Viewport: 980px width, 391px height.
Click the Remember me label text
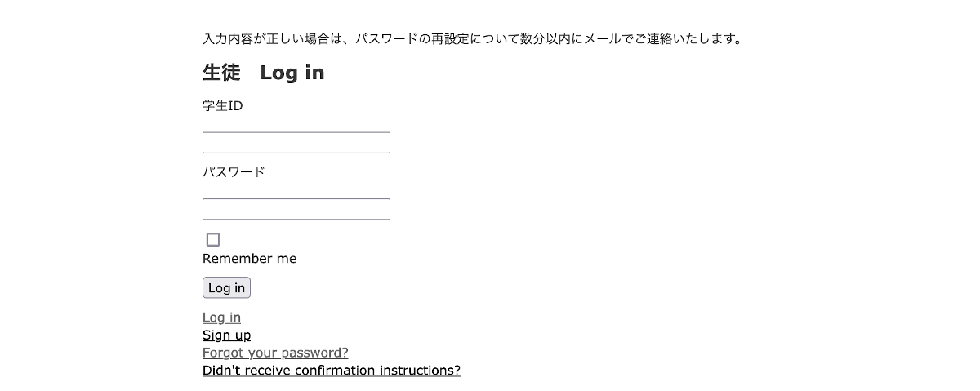point(249,259)
